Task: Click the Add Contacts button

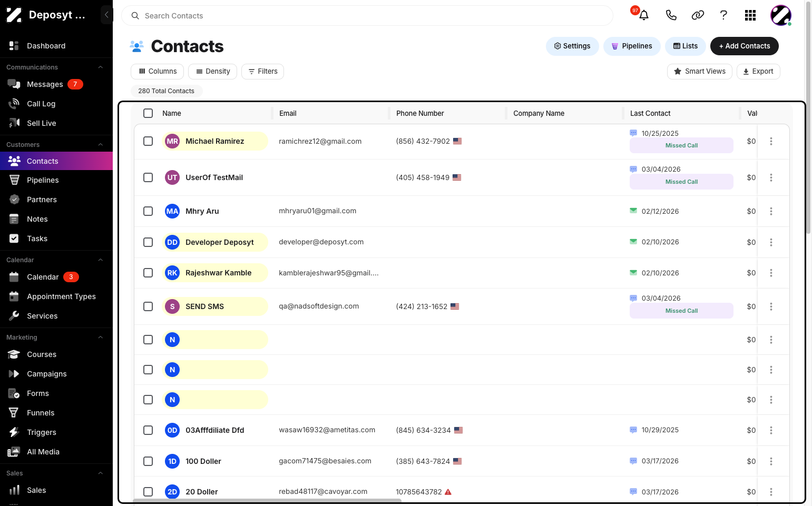Action: (745, 46)
